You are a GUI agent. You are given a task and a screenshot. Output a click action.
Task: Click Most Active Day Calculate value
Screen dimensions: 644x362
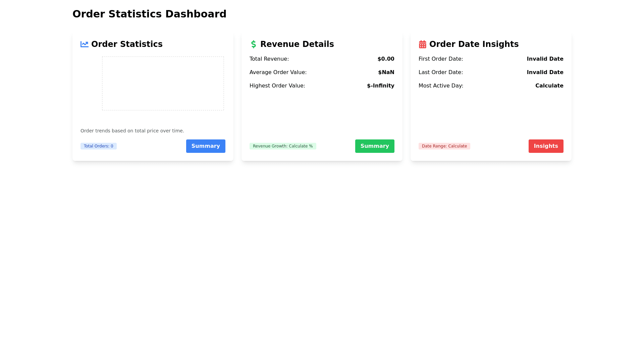point(549,86)
